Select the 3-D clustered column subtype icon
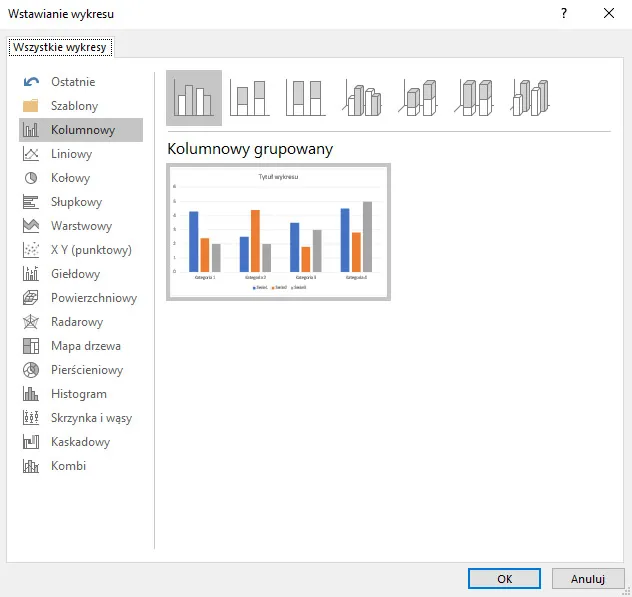 point(363,98)
